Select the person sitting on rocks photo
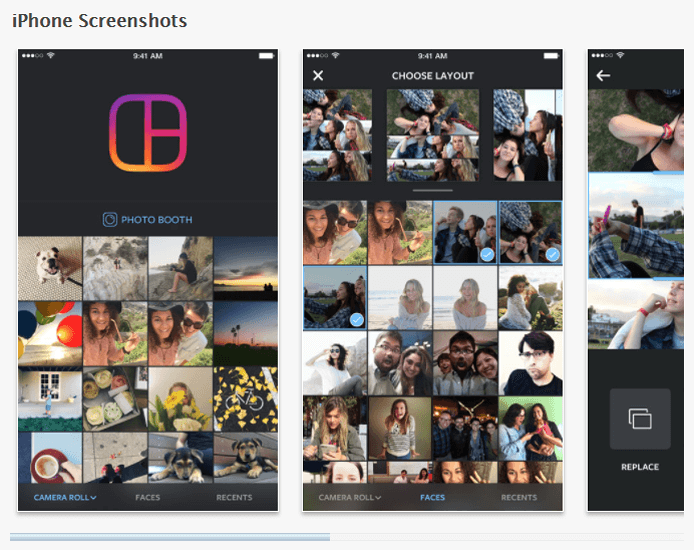The height and width of the screenshot is (550, 694). click(x=181, y=268)
